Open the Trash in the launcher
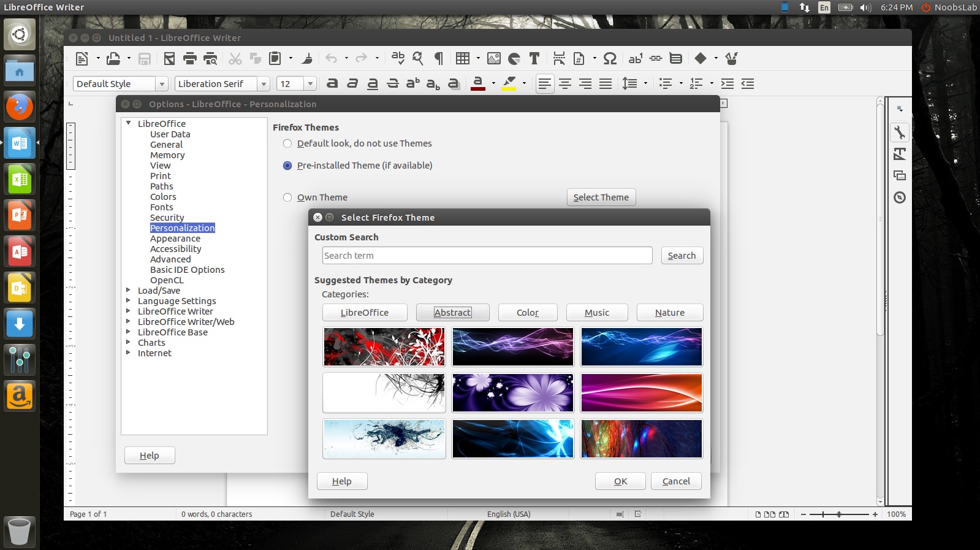This screenshot has height=550, width=980. [20, 531]
